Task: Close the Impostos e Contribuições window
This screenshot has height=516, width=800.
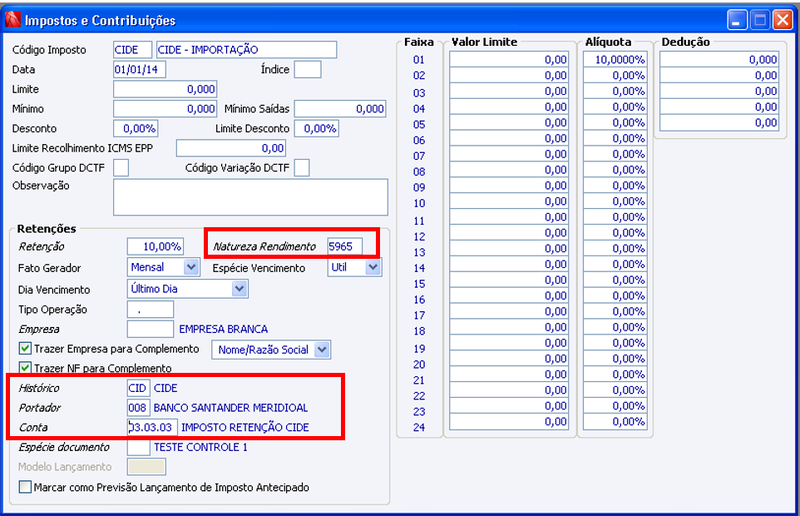Action: [x=783, y=20]
